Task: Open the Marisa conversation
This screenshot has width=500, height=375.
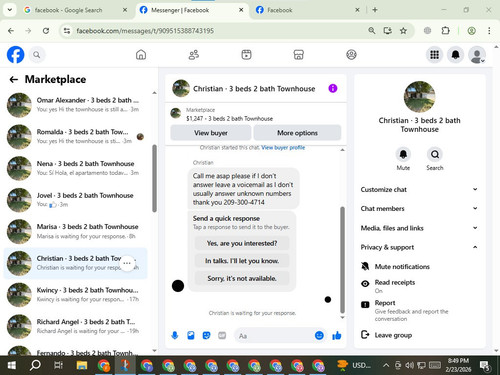Action: [75, 231]
